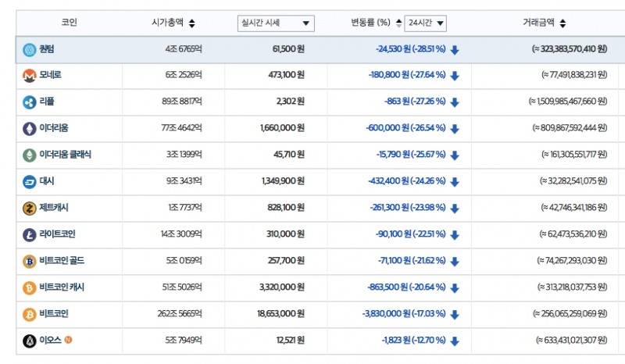The width and height of the screenshot is (625, 364).
Task: Click the 코인 column header
Action: (69, 23)
